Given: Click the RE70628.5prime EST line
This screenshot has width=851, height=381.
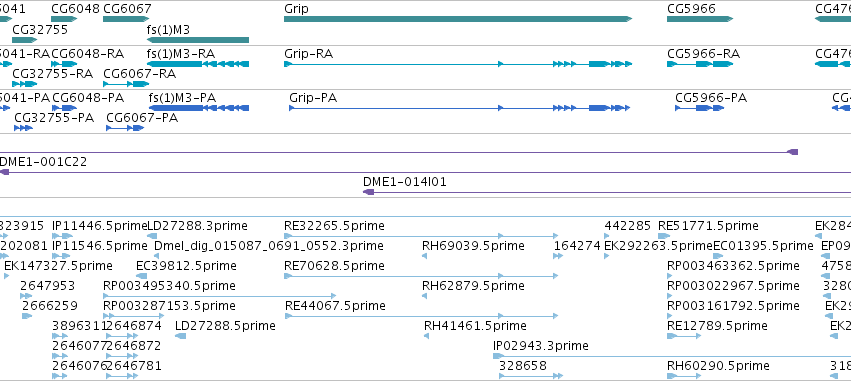Looking at the screenshot, I should (421, 276).
